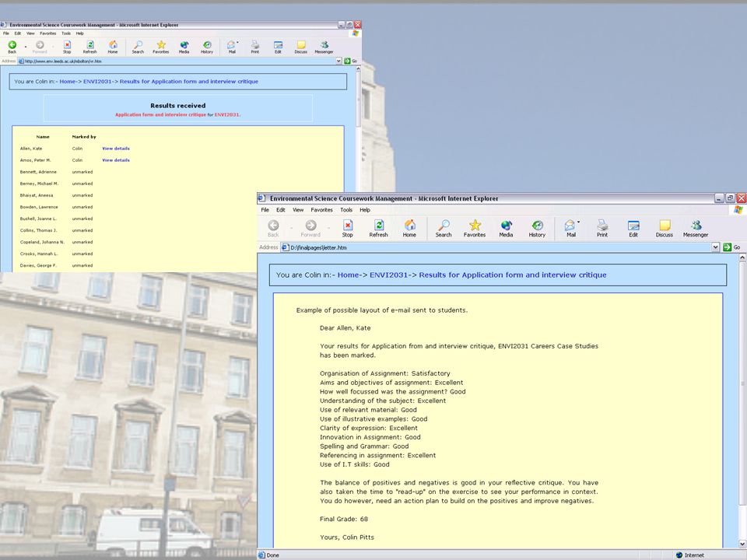This screenshot has height=560, width=747.
Task: Click address field in background browser window
Action: click(180, 61)
